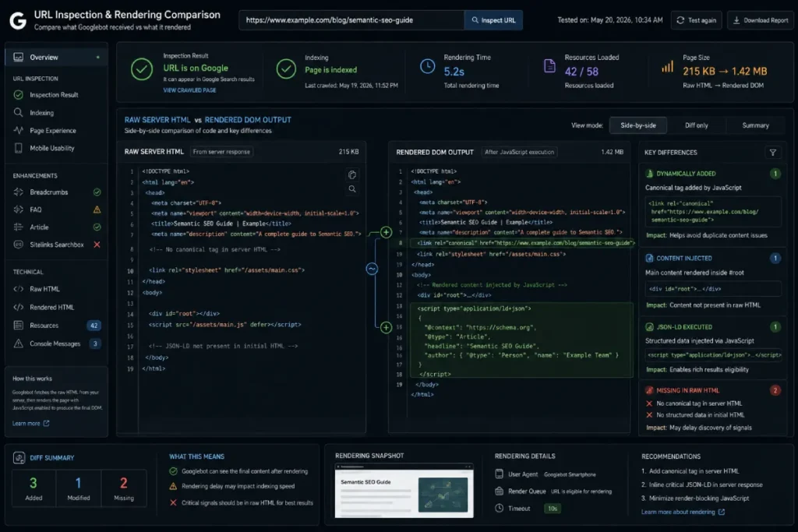Open Indexing in sidebar
Image resolution: width=798 pixels, height=532 pixels.
pyautogui.click(x=41, y=112)
